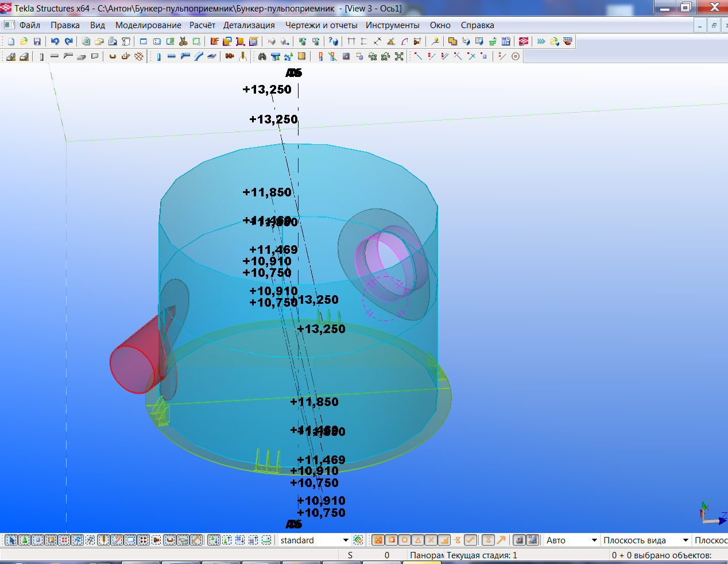Click the scissors icon in the toolbar
The image size is (728, 564).
[x=183, y=41]
